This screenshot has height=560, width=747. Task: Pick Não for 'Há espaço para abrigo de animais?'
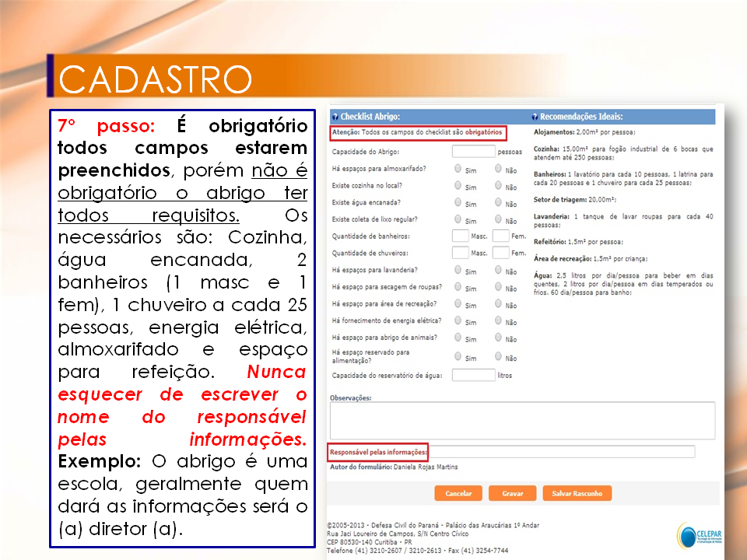pos(498,338)
